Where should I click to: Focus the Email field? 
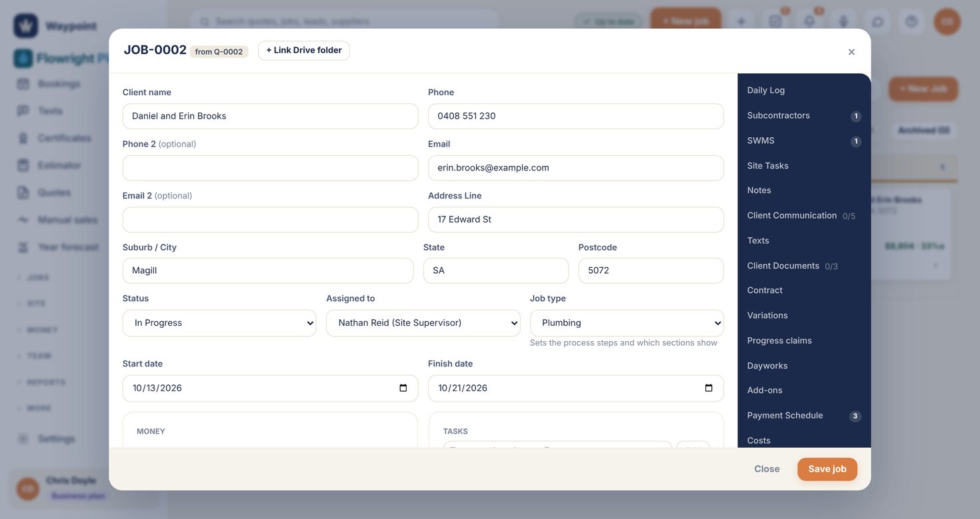576,168
